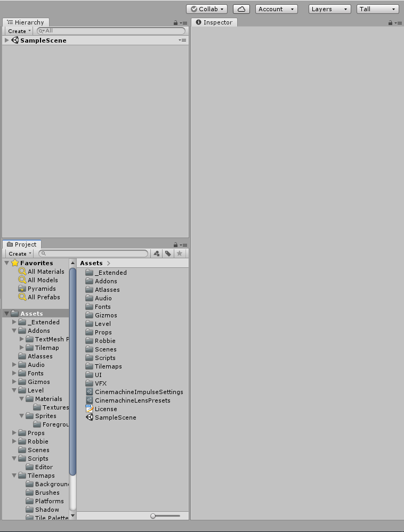Screen dimensions: 404x532
Task: Collapse the Tilemaps folder in tree
Action: click(14, 476)
